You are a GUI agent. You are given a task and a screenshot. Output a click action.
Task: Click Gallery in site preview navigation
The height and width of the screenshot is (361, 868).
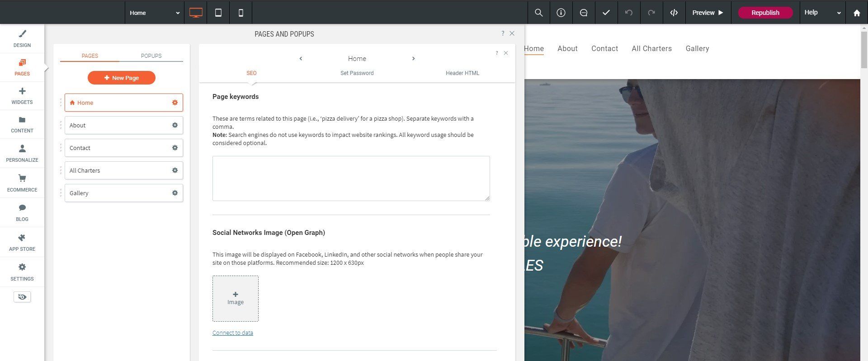coord(697,49)
